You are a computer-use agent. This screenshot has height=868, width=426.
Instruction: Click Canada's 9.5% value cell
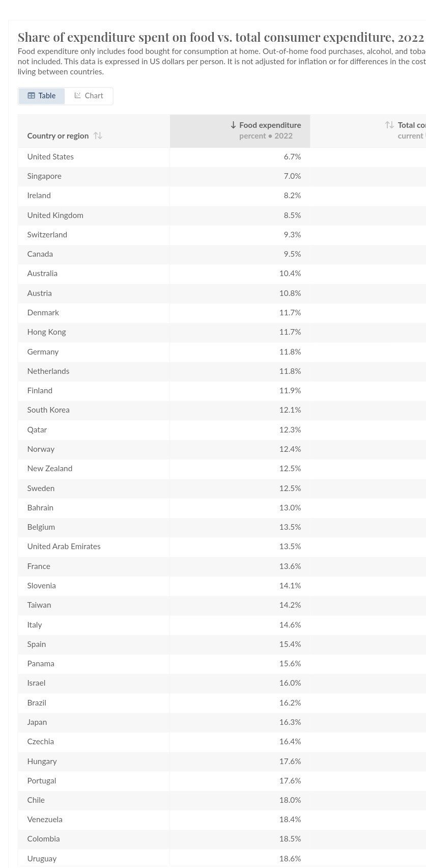pyautogui.click(x=292, y=254)
